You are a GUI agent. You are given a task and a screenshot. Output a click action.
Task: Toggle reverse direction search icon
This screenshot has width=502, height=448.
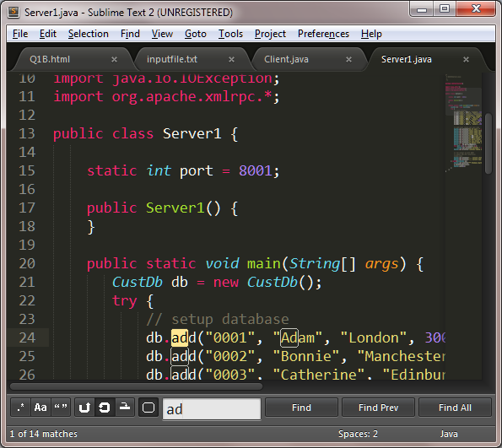[x=84, y=408]
